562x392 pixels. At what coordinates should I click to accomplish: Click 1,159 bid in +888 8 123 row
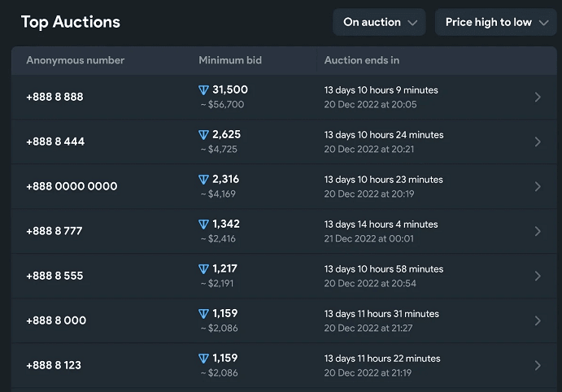[225, 358]
